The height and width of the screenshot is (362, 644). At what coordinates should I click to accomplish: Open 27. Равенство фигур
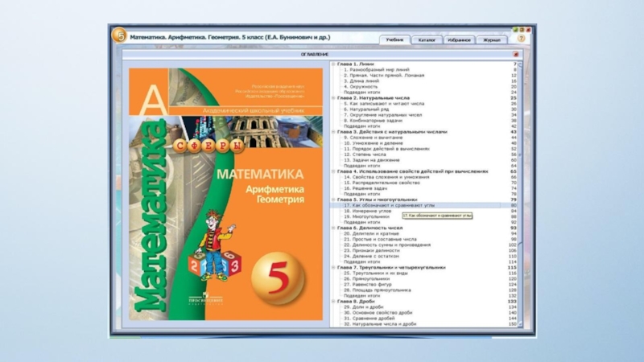368,285
